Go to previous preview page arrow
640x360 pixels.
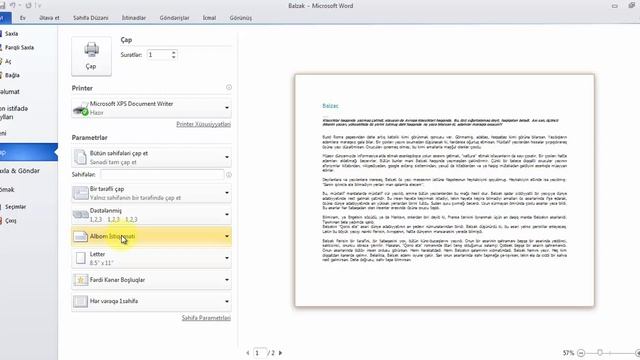[x=248, y=353]
